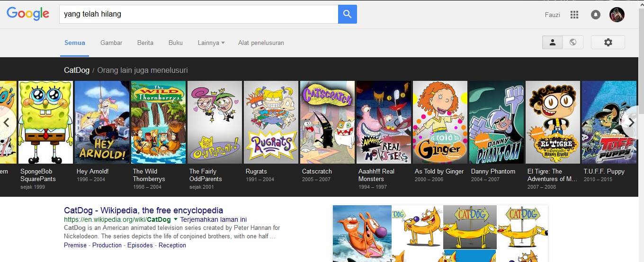The image size is (644, 262).
Task: Click the Fauzi account name
Action: coord(553,15)
